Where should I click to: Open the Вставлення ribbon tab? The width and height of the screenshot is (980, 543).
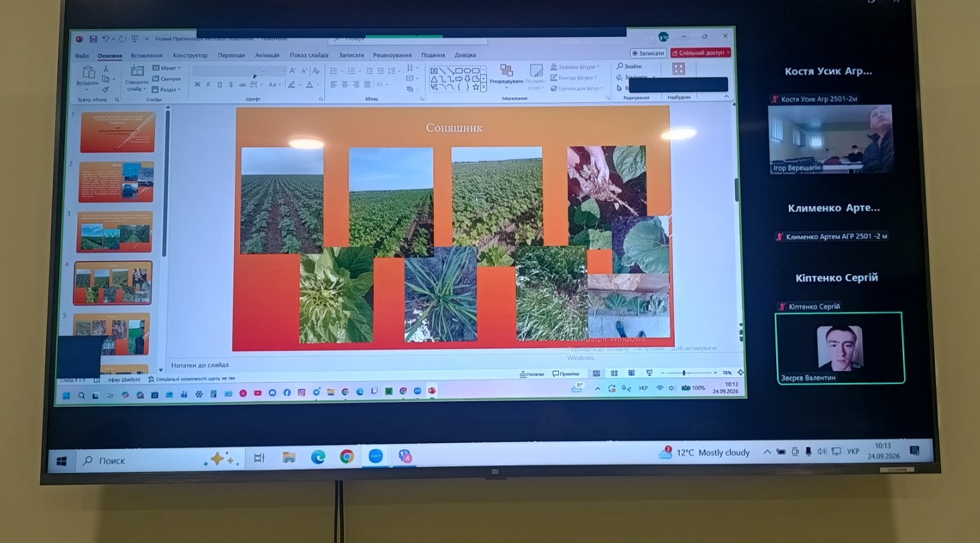(146, 56)
